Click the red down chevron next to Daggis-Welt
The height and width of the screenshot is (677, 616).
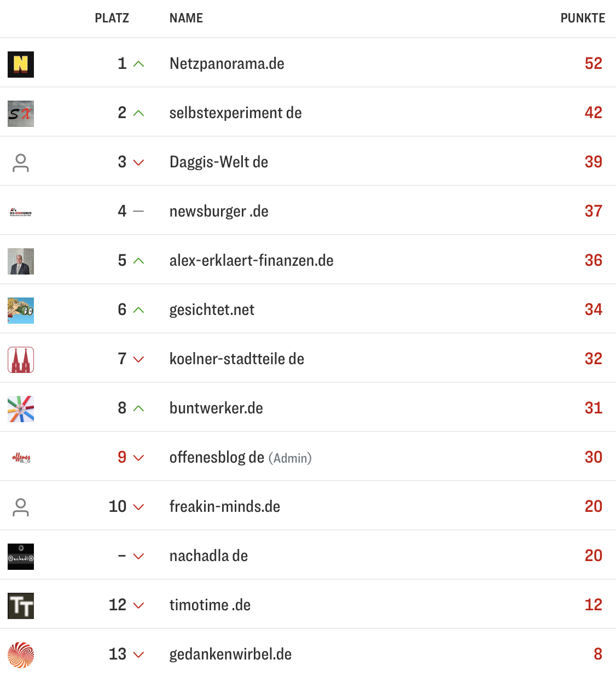[137, 162]
